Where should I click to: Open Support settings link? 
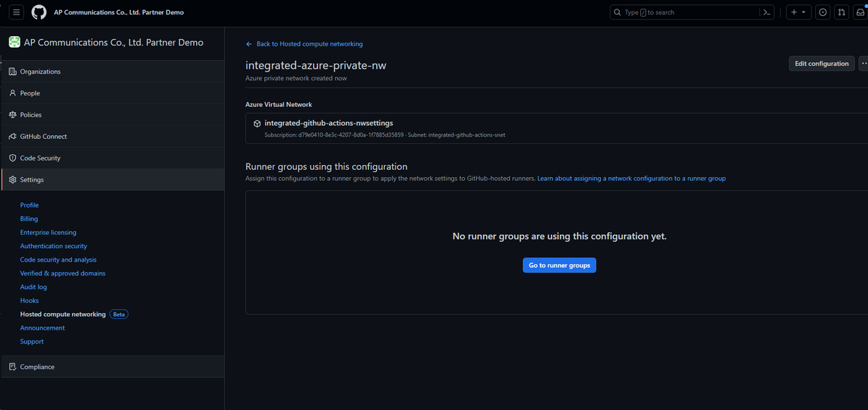(32, 342)
